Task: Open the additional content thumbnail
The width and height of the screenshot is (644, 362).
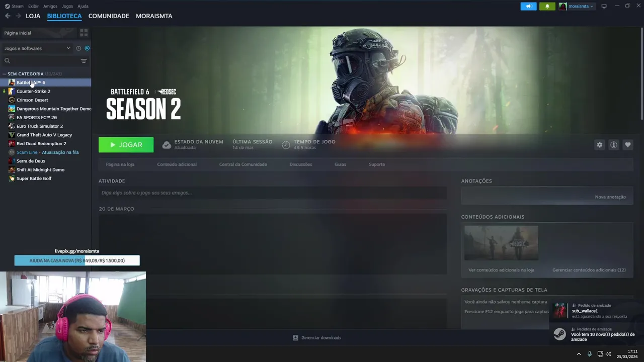Action: [501, 243]
